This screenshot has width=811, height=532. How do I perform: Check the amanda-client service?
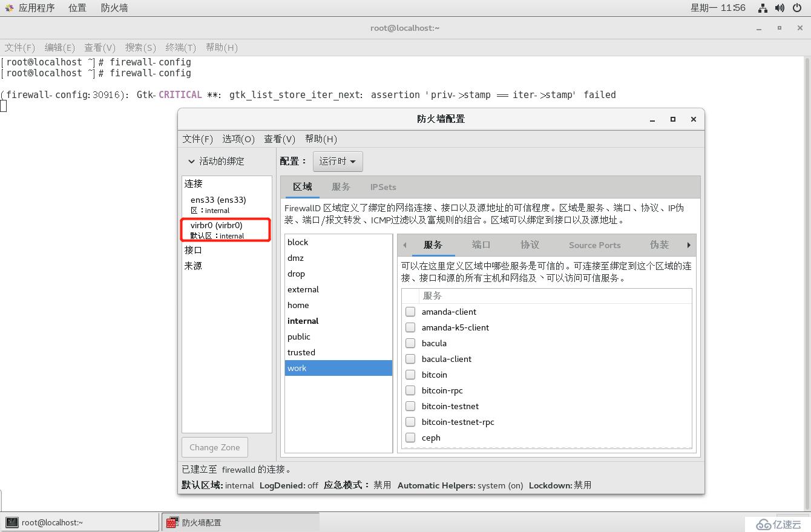pos(410,312)
